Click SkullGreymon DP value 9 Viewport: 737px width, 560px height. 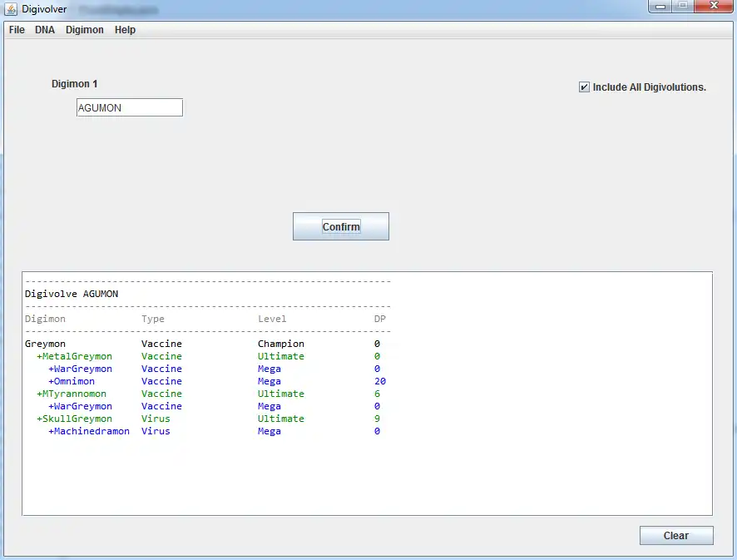tap(377, 419)
